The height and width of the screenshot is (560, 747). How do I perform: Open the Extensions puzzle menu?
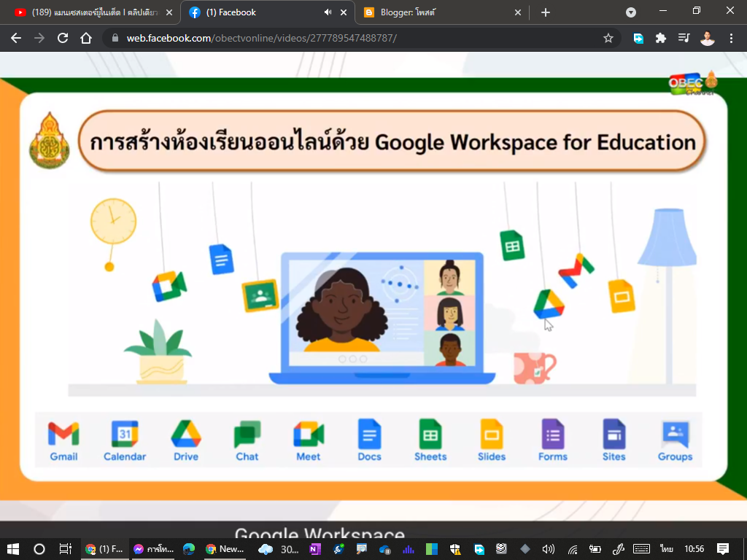pyautogui.click(x=661, y=38)
